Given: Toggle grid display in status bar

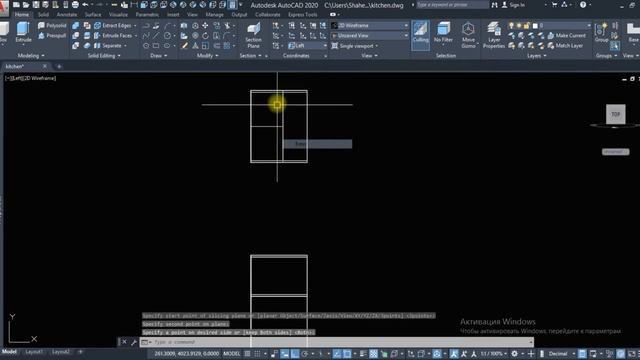Looking at the screenshot, I should tap(247, 353).
